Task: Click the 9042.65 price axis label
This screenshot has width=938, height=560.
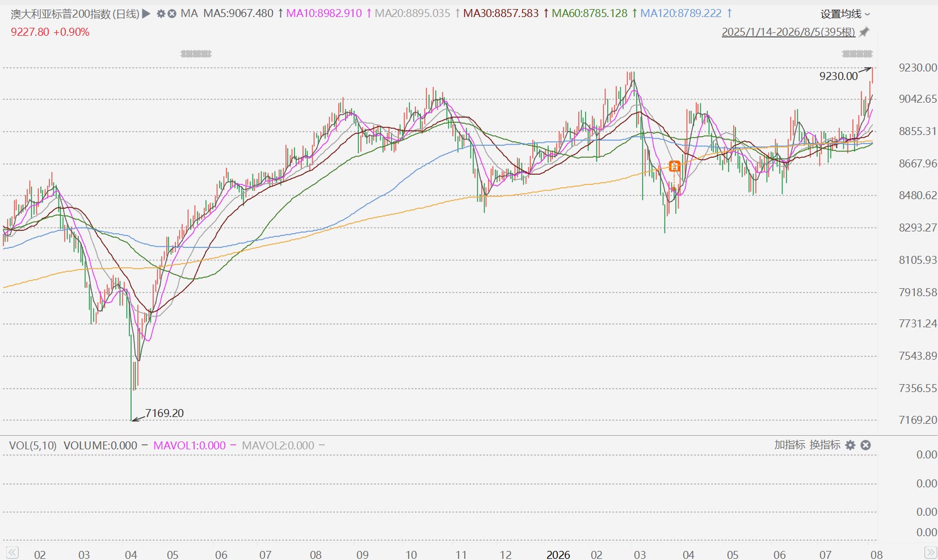Action: 918,99
